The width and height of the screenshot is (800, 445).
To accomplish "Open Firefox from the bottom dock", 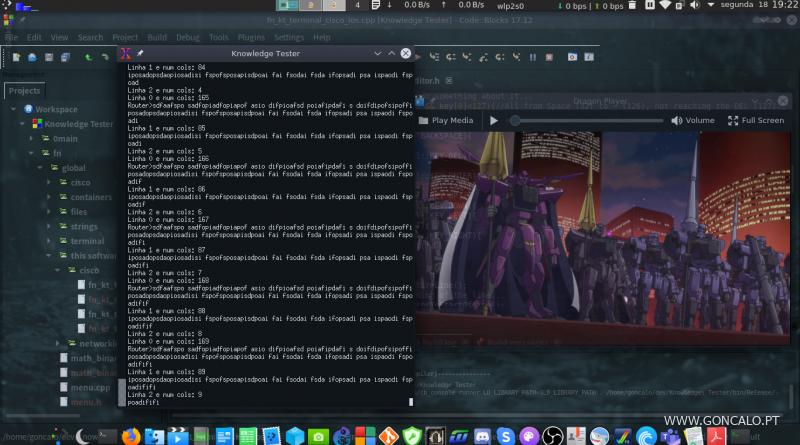I will tap(131, 436).
